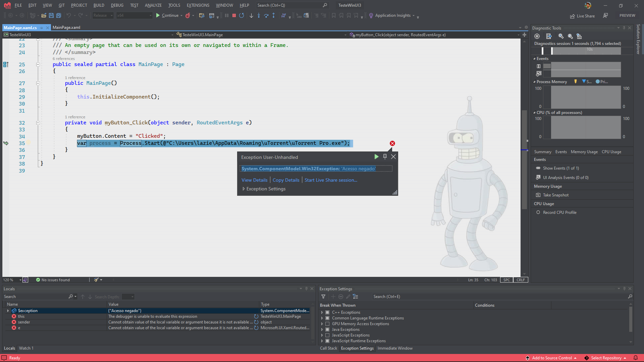This screenshot has width=644, height=362.
Task: Click the View Details link
Action: point(254,180)
